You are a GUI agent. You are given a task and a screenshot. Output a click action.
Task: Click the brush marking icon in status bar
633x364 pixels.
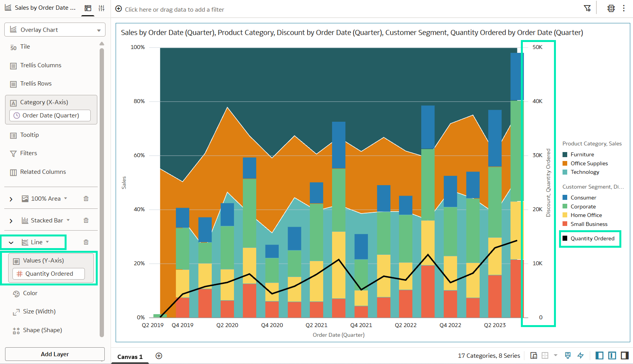click(x=568, y=355)
